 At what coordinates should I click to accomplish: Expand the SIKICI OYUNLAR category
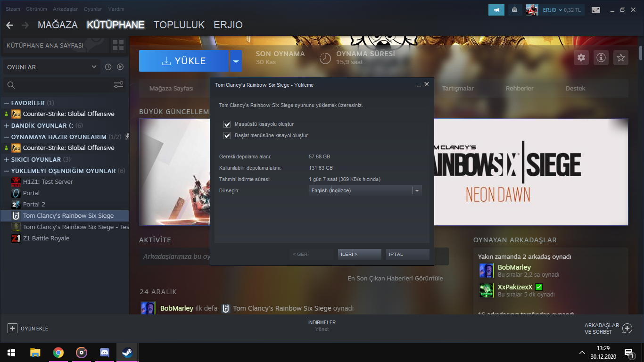[7, 159]
